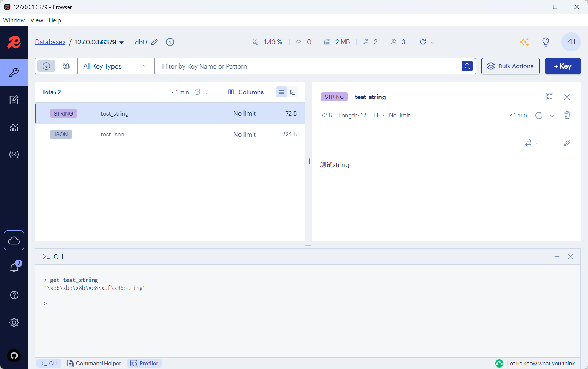Show database info circle icon
The width and height of the screenshot is (588, 369).
coord(170,42)
